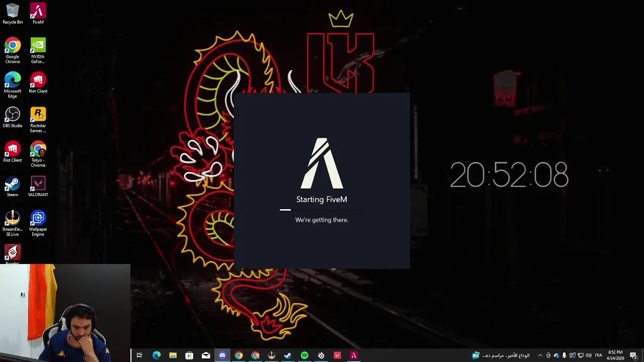Screen dimensions: 644x362
Task: Click the FiveM logo on splash screen
Action: click(x=322, y=163)
